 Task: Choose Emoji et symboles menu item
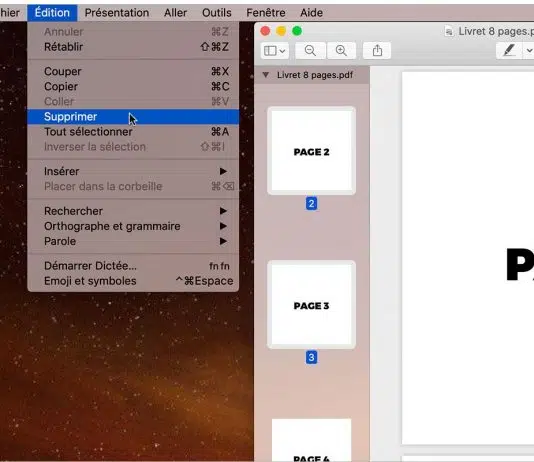[133, 281]
